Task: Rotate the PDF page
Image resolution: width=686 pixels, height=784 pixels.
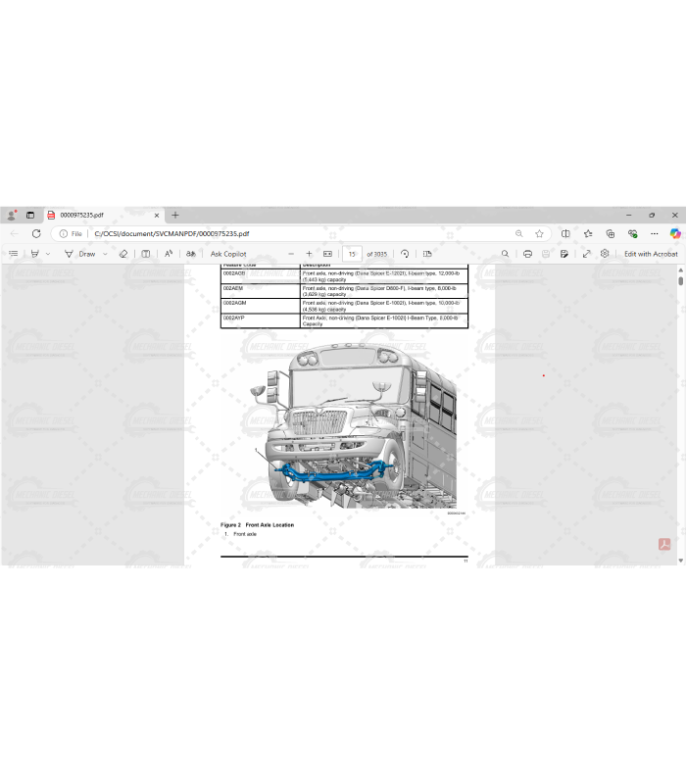Action: point(405,254)
